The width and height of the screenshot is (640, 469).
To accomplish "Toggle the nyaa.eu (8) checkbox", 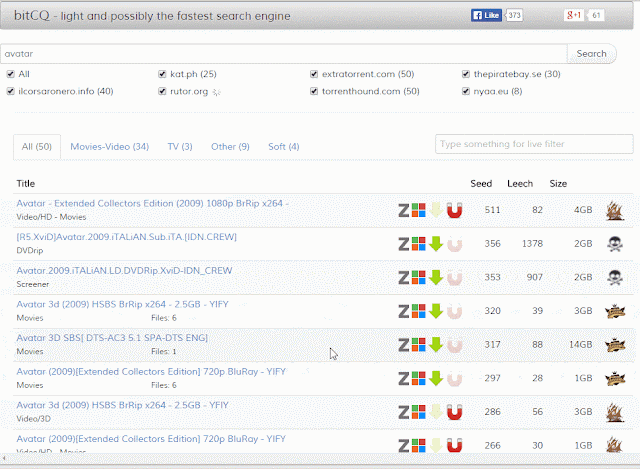I will 466,91.
